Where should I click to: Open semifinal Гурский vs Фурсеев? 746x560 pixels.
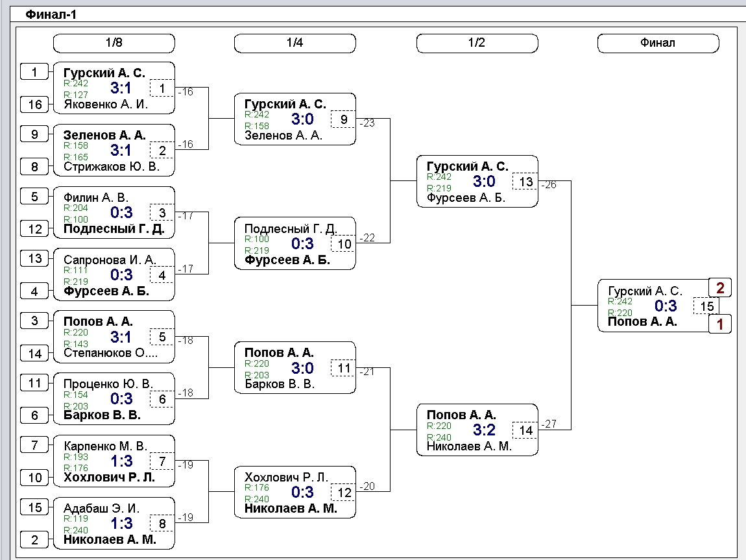pos(477,181)
